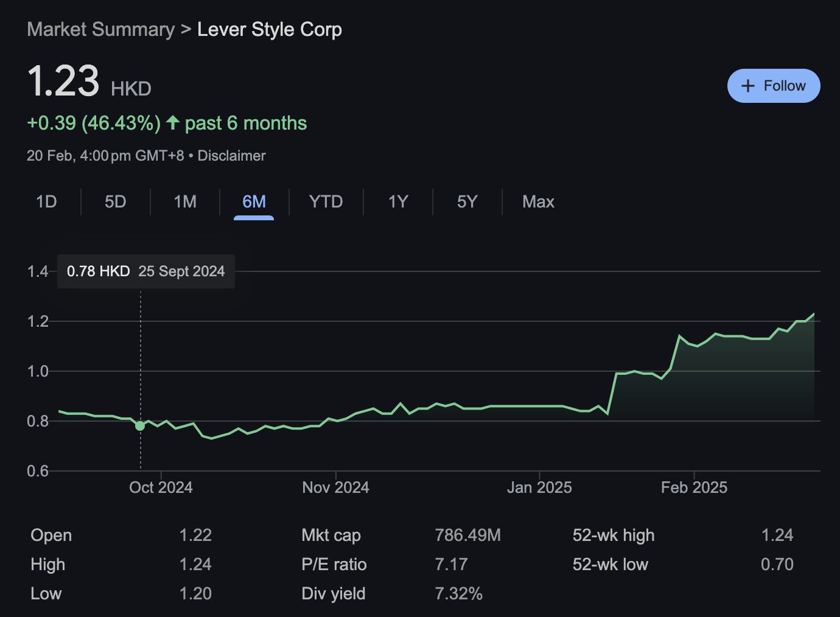The width and height of the screenshot is (840, 617).
Task: Click the Lever Style Corp title
Action: pyautogui.click(x=270, y=29)
